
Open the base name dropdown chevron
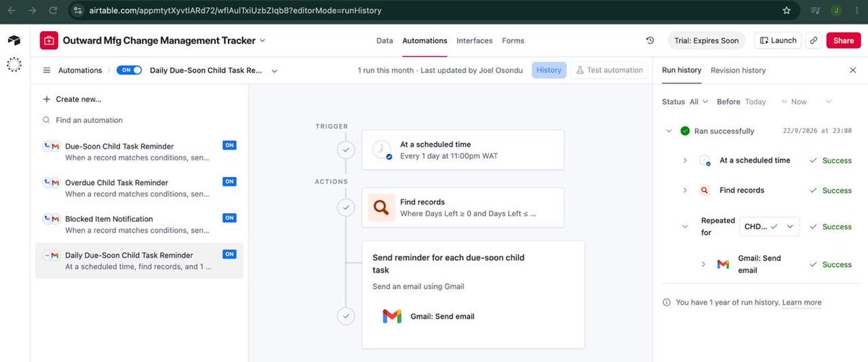(x=263, y=40)
